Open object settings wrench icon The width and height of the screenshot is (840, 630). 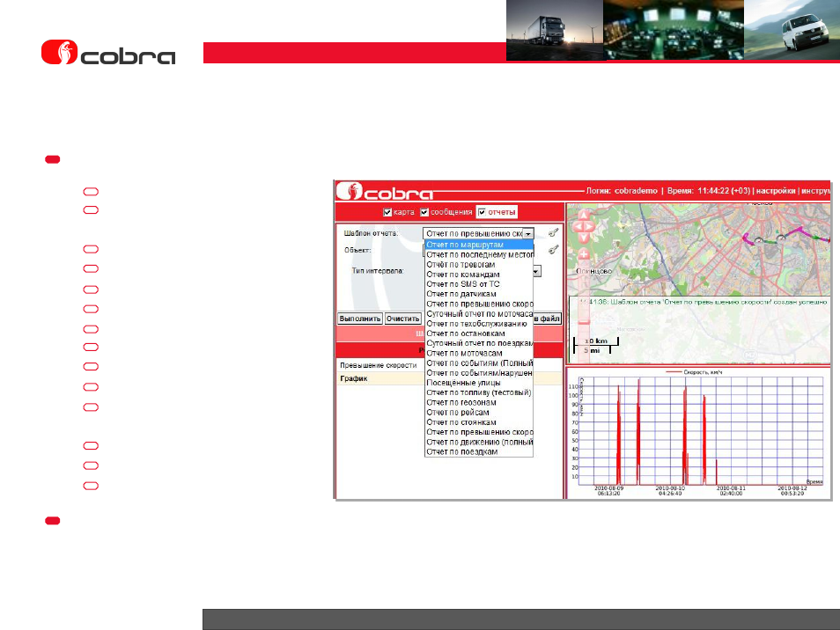pyautogui.click(x=553, y=249)
